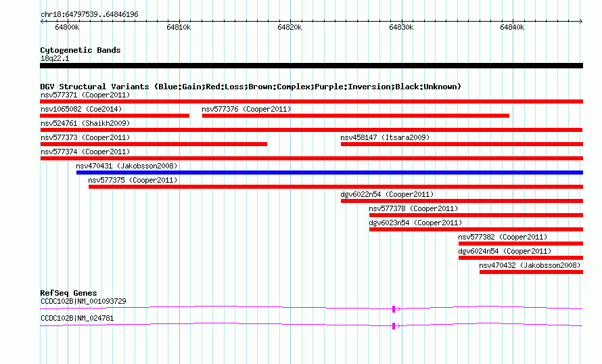Viewport: 602px width, 364px height.
Task: Click the red bar of dgv6023n54
Action: pos(476,229)
